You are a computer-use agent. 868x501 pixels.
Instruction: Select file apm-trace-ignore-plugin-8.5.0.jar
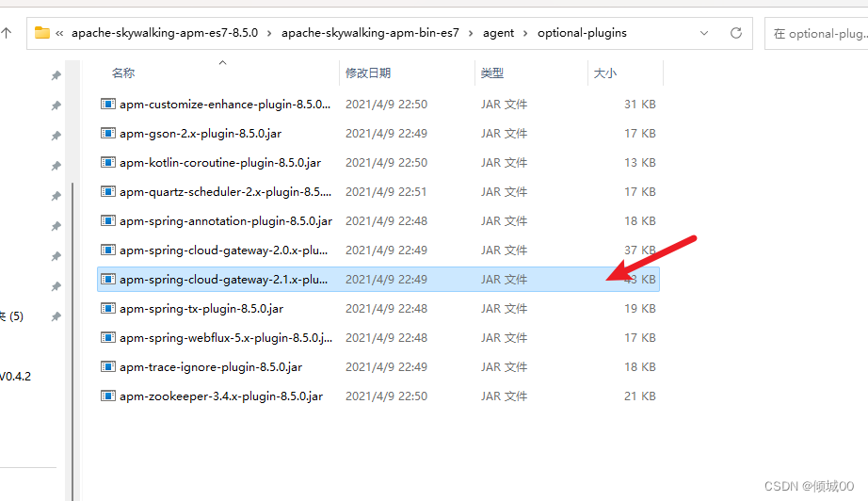211,367
